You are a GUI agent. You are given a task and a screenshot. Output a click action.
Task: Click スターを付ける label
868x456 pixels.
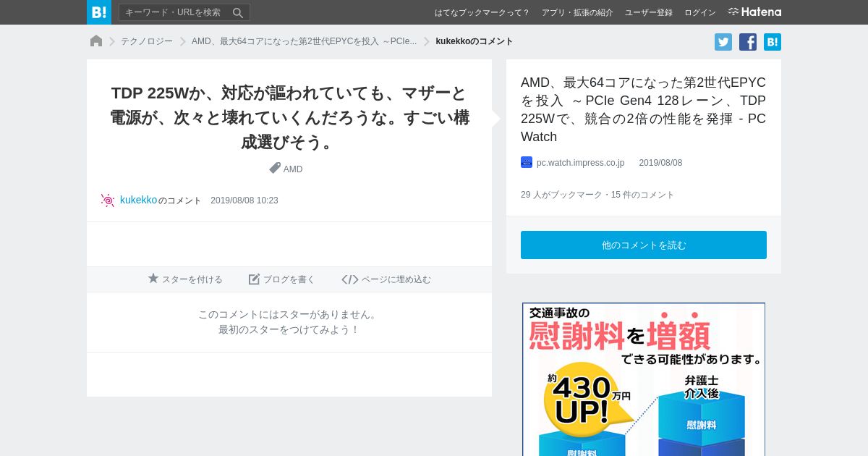coord(192,279)
